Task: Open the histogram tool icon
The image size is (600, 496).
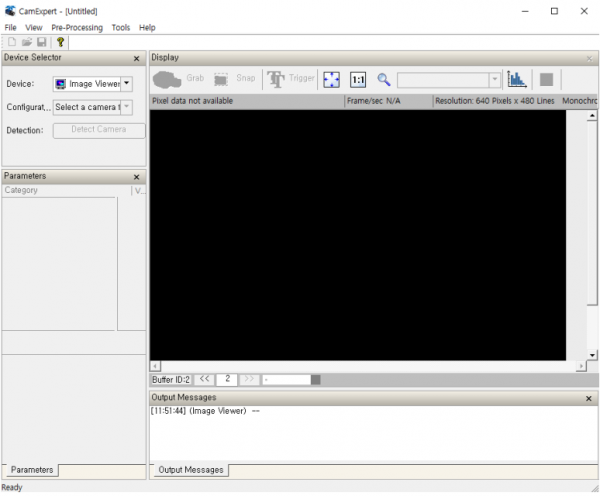Action: (517, 80)
